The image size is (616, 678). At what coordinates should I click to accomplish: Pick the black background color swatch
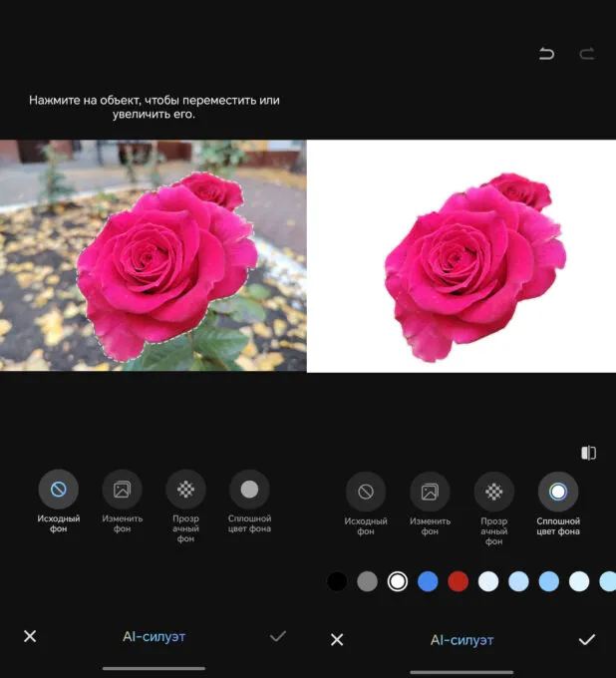(x=337, y=581)
